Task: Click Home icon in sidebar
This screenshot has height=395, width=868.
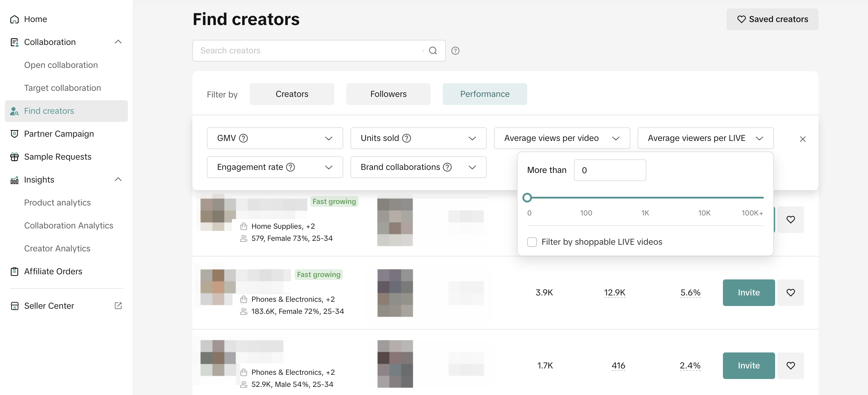Action: pyautogui.click(x=14, y=19)
